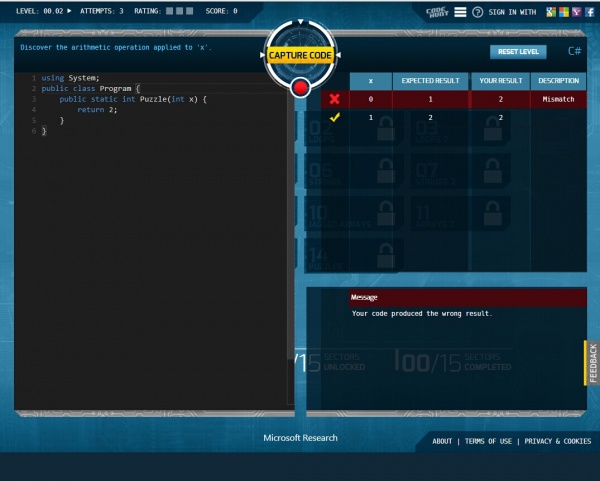Open the Terms of Use link

tap(487, 441)
